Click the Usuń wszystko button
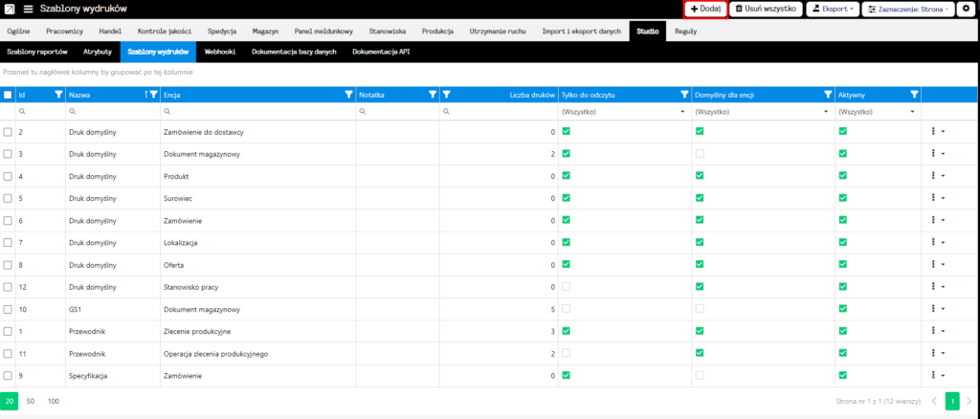Viewport: 980px width, 419px height. [766, 9]
